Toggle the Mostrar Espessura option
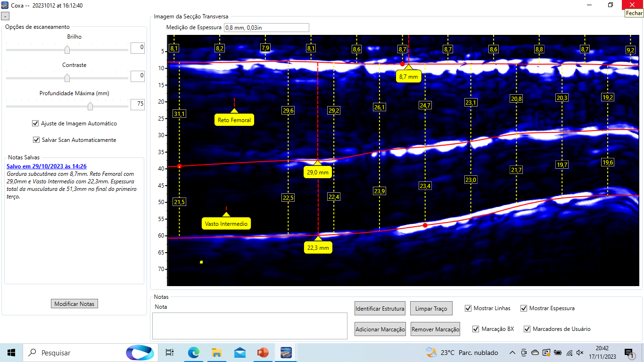This screenshot has width=644, height=362. 524,308
